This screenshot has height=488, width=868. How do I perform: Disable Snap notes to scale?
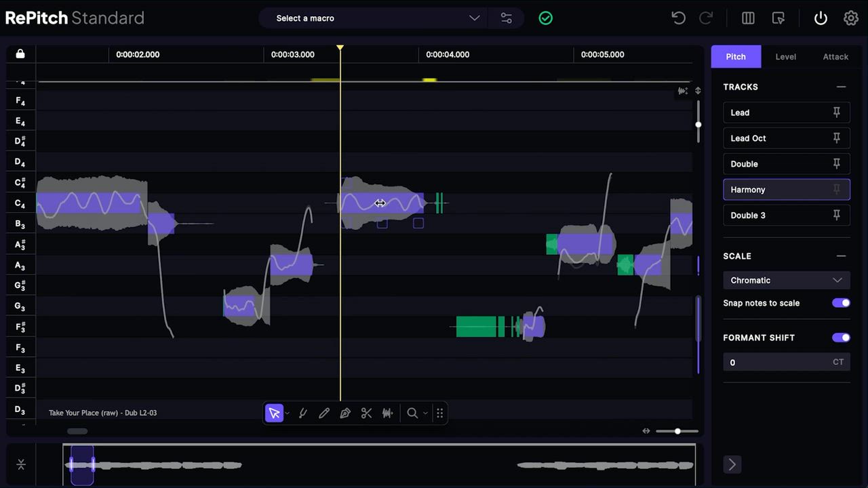pos(841,303)
